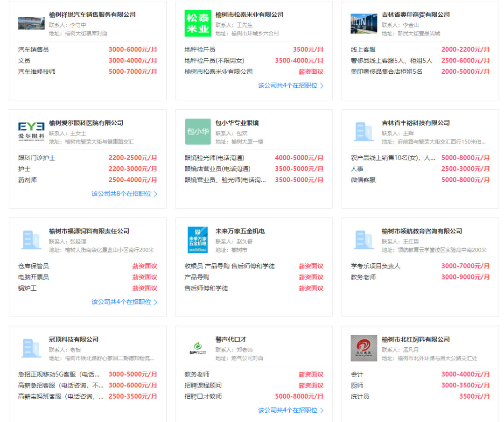The height and width of the screenshot is (422, 504).
Task: Open the 锅炉工 job listing
Action: [x=28, y=288]
